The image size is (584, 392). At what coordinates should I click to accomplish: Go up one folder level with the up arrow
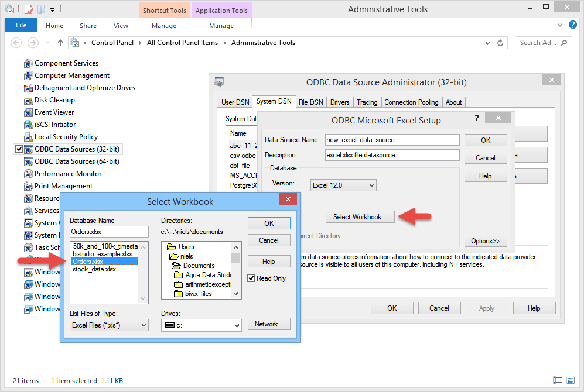click(60, 43)
